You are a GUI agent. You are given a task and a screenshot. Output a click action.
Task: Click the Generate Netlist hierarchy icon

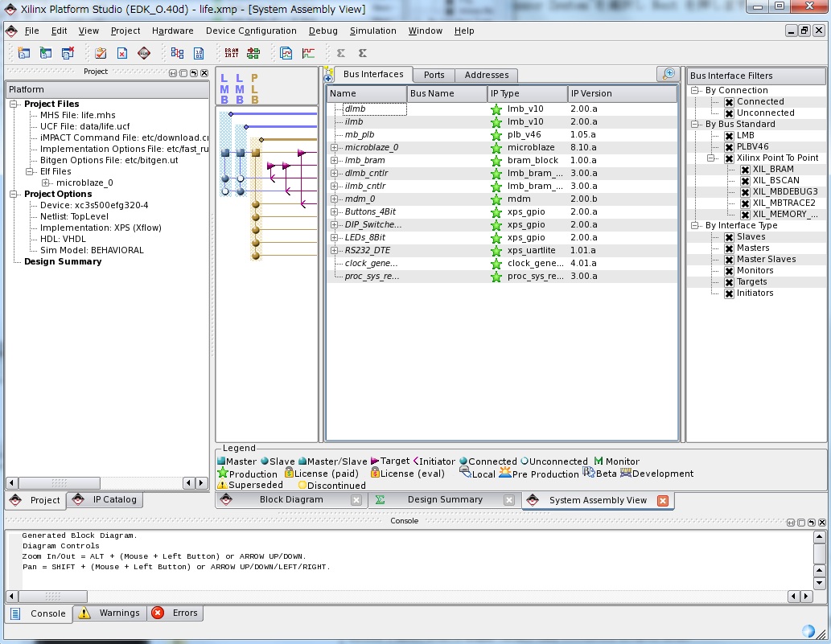(x=177, y=53)
